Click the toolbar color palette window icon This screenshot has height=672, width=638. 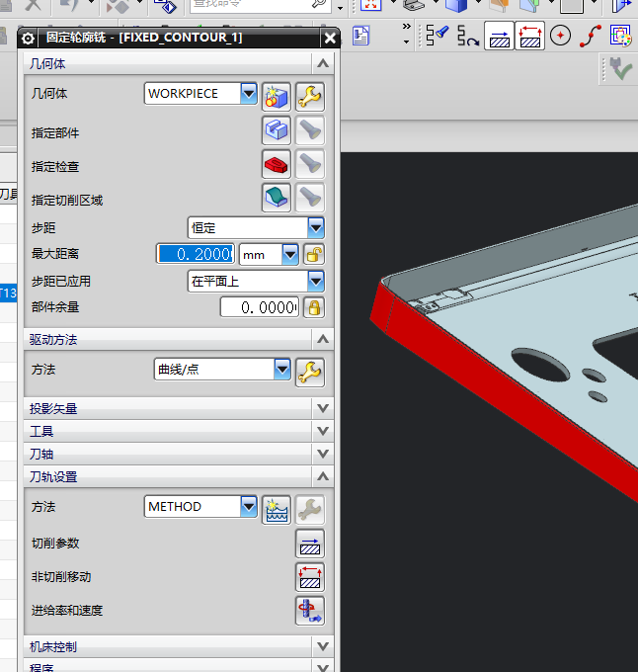(x=621, y=36)
